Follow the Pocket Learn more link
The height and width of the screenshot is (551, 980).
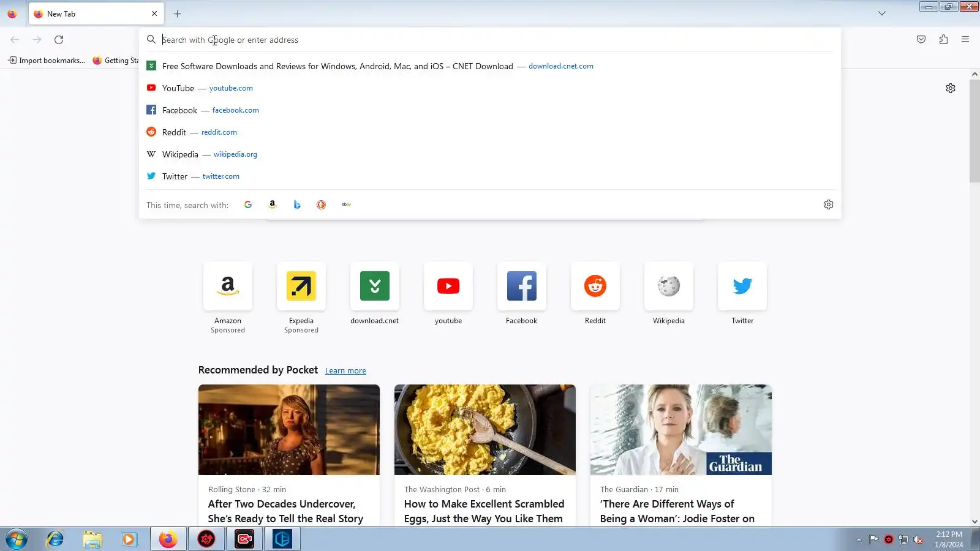[x=345, y=371]
